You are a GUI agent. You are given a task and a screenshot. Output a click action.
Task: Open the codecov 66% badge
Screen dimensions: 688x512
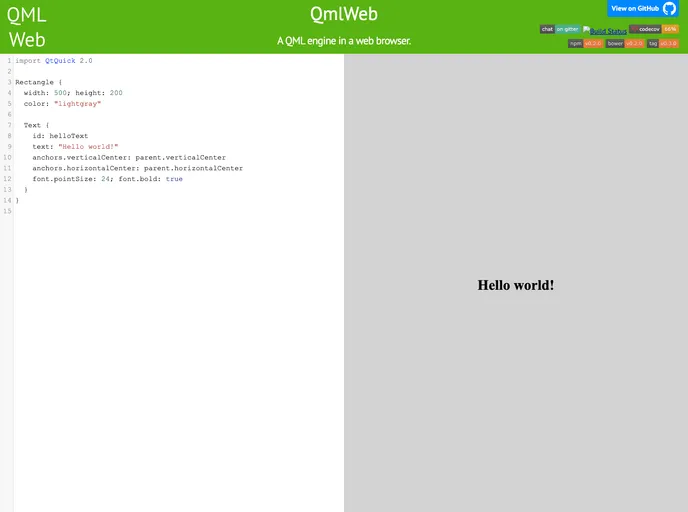(654, 29)
